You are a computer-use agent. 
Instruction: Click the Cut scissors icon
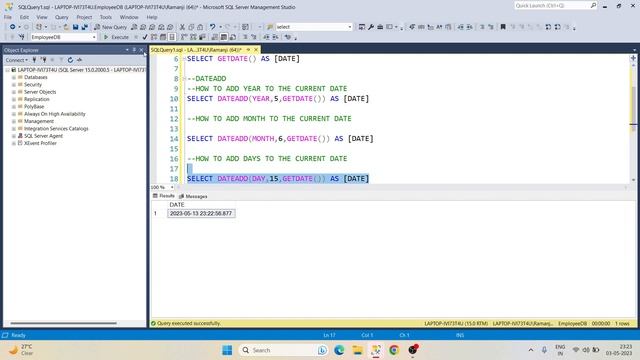(182, 27)
